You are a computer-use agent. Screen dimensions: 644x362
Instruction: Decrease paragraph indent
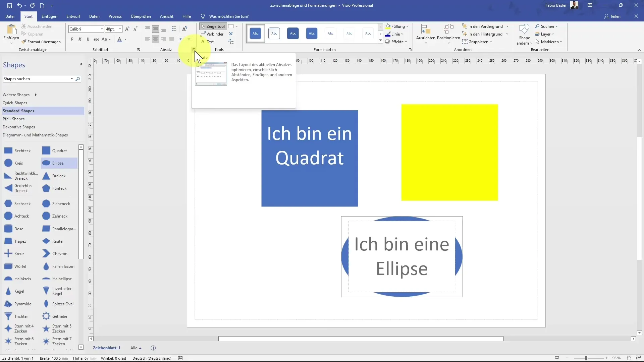182,39
